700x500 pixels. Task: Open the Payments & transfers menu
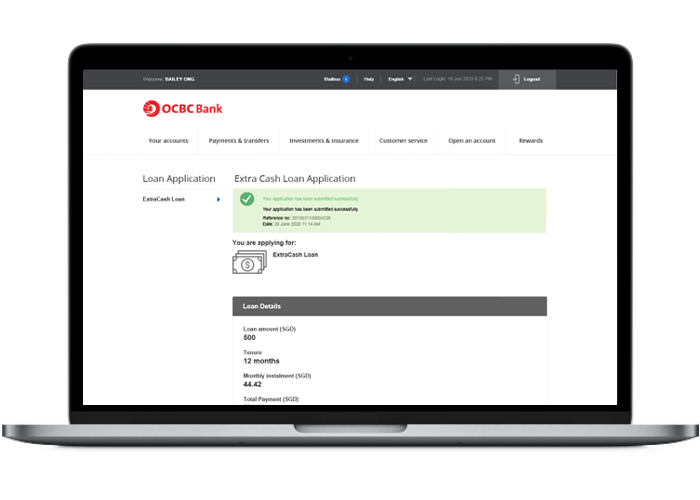(239, 141)
